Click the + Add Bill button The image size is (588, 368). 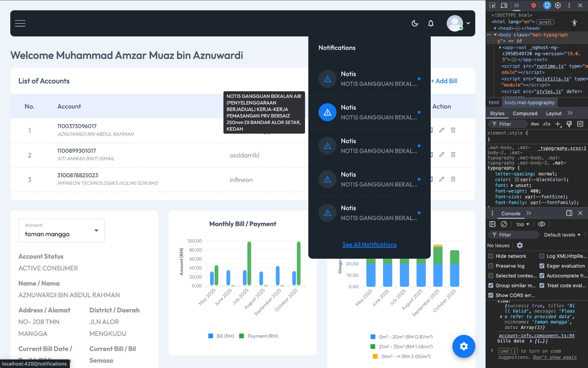[x=444, y=81]
